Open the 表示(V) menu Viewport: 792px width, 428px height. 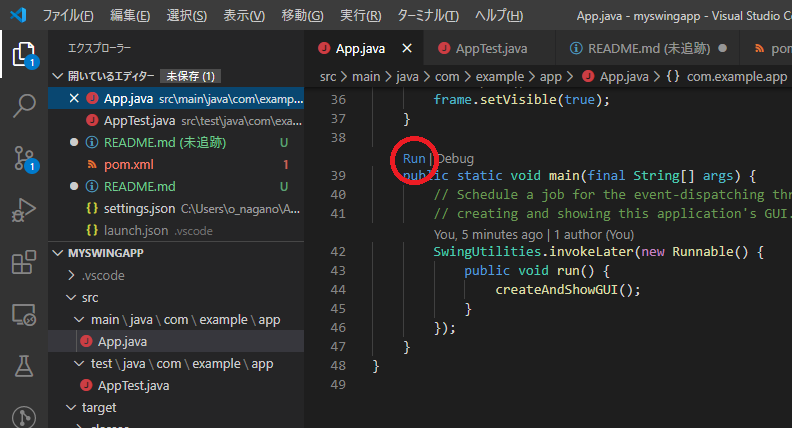[x=244, y=16]
